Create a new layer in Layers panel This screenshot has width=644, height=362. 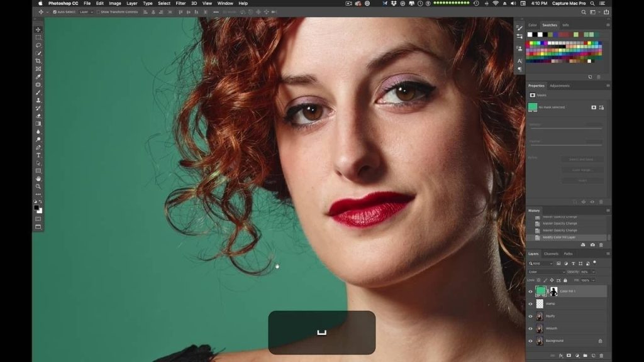pos(594,356)
